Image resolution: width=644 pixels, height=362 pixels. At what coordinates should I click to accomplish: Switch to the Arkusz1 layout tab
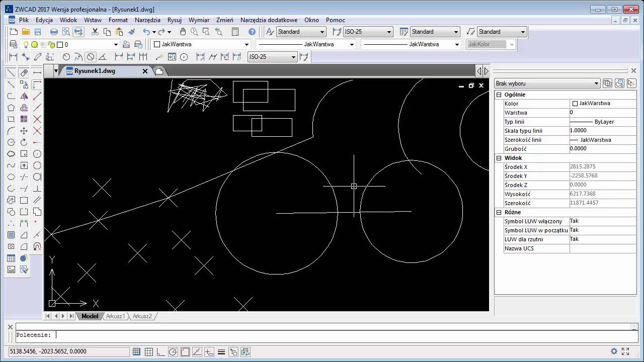pos(115,316)
